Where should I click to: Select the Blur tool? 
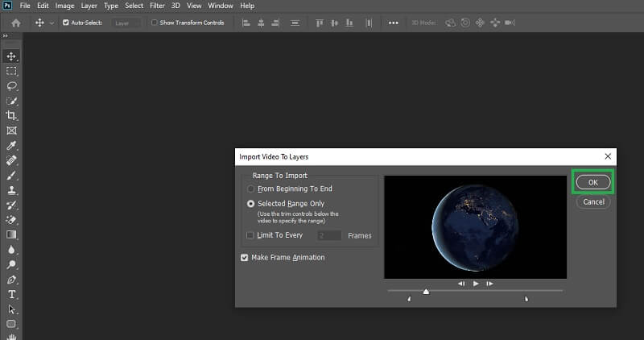click(x=11, y=250)
